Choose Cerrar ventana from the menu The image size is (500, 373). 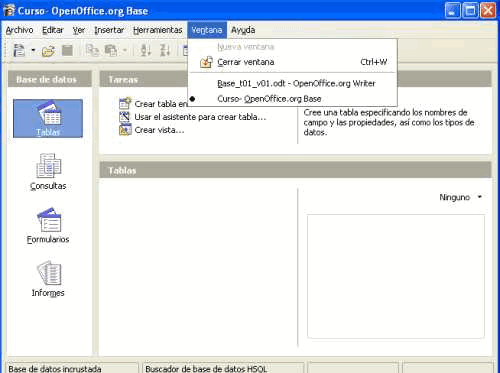[293, 62]
